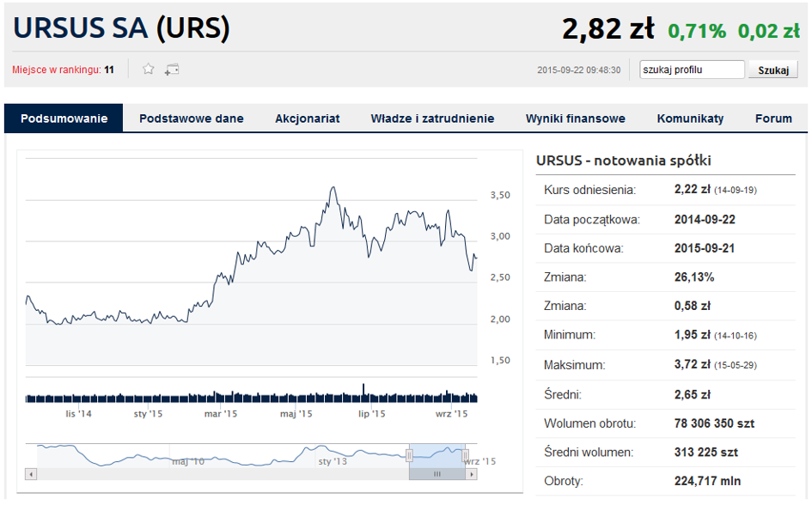Click the lip '15 axis label
This screenshot has width=812, height=523.
pyautogui.click(x=372, y=414)
